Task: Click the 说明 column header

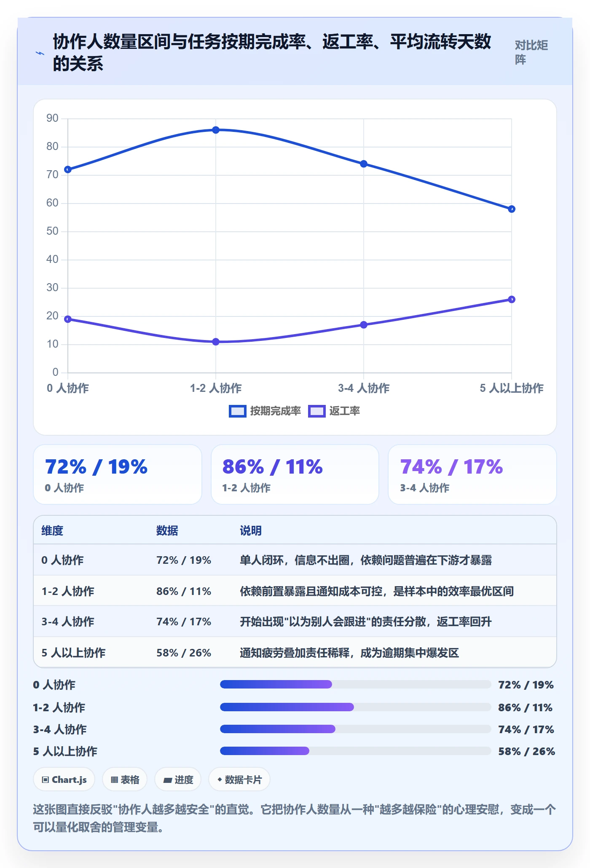Action: [251, 530]
